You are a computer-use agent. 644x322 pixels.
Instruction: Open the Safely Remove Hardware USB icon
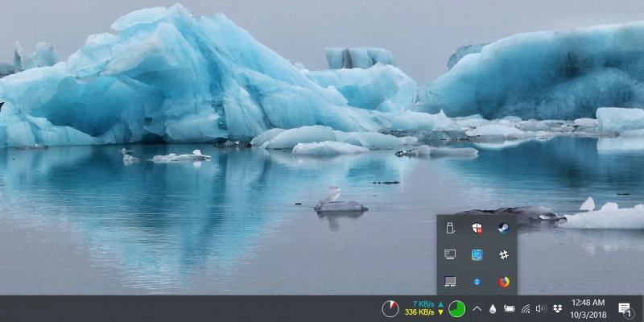click(450, 228)
